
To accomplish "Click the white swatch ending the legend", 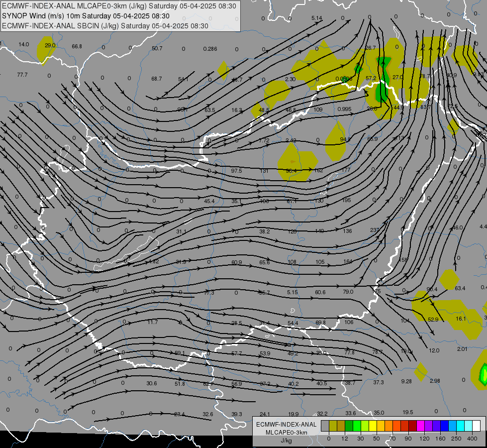I will [x=477, y=426].
